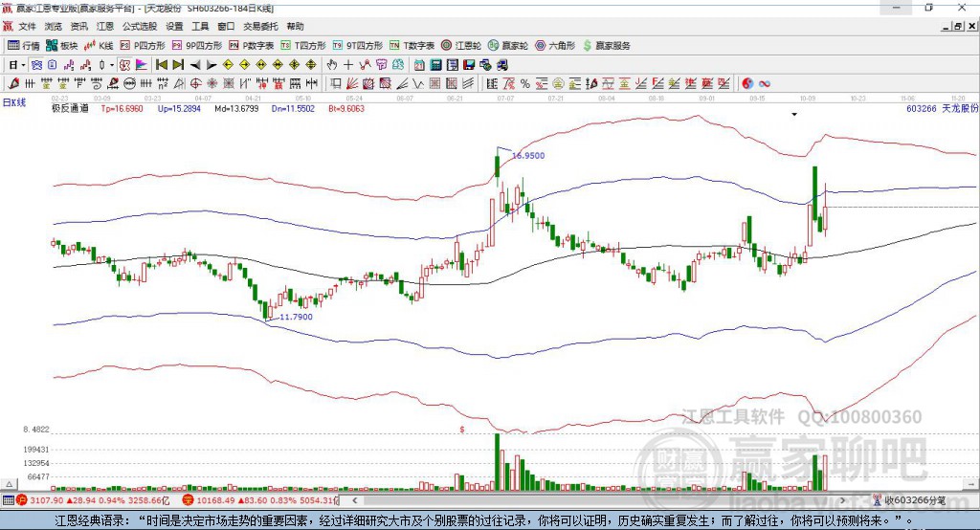Open the 公式选股 menu

pyautogui.click(x=140, y=26)
